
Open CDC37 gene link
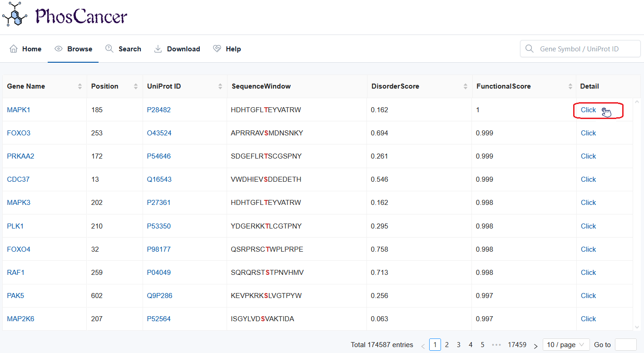pyautogui.click(x=18, y=179)
